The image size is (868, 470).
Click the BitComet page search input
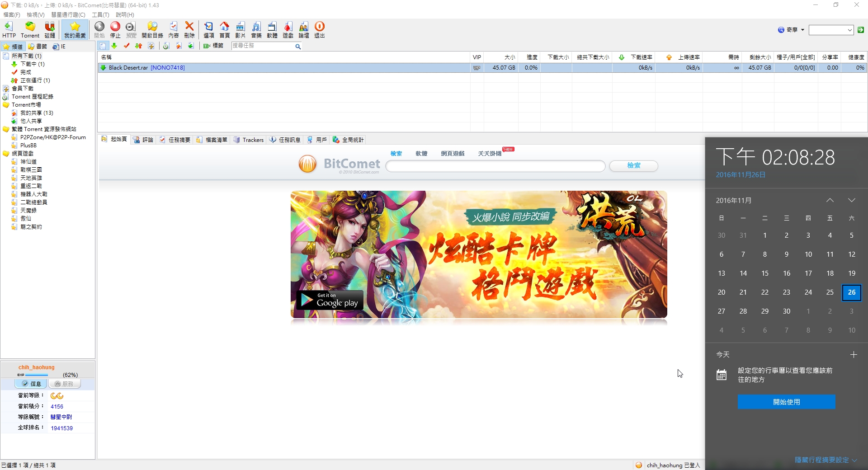[x=495, y=166]
